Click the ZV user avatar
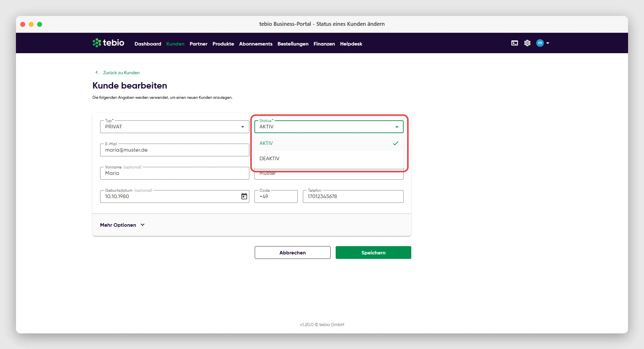The image size is (644, 349). coord(540,43)
